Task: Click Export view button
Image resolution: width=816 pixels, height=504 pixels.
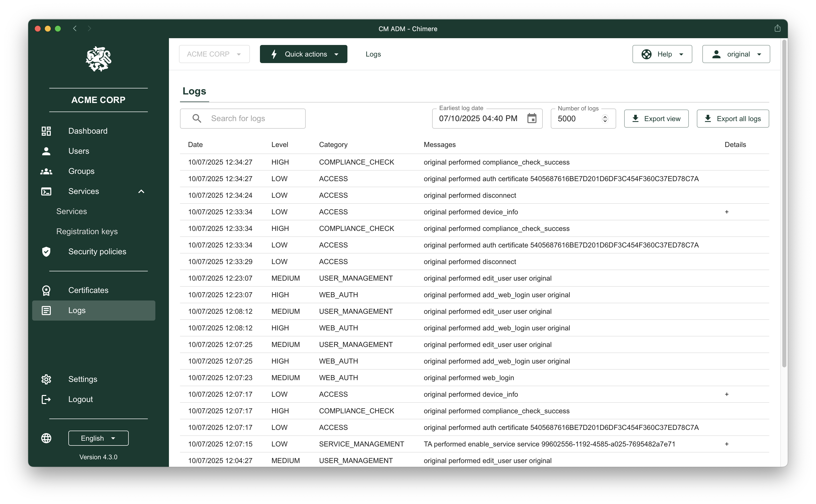Action: coord(656,119)
